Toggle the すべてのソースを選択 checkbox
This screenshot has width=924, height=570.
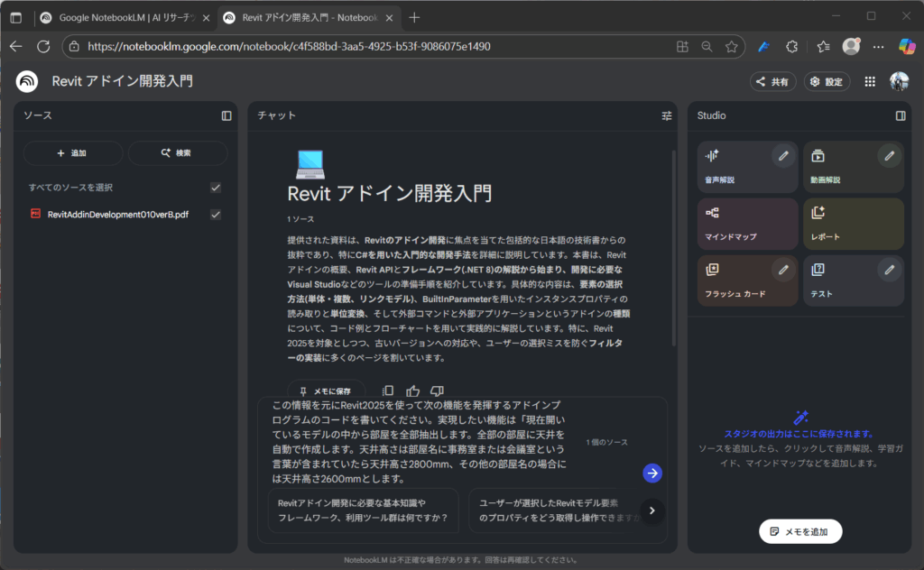(216, 188)
